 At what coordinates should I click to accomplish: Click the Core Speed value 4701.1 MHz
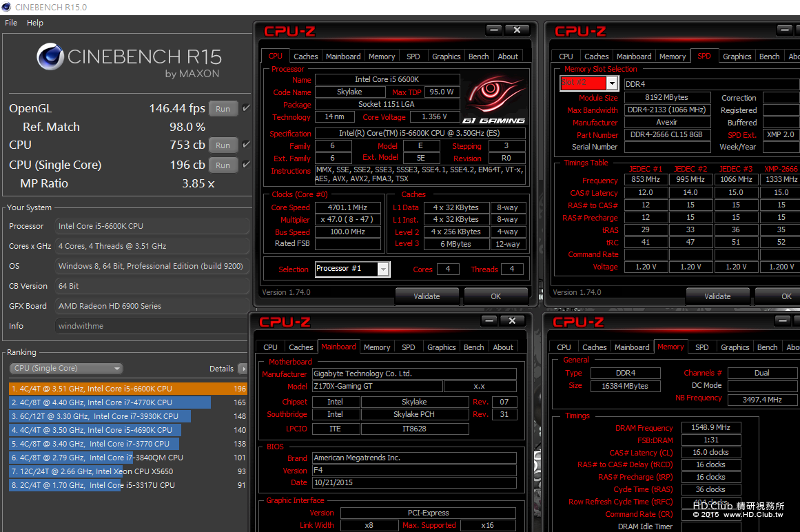coord(347,207)
